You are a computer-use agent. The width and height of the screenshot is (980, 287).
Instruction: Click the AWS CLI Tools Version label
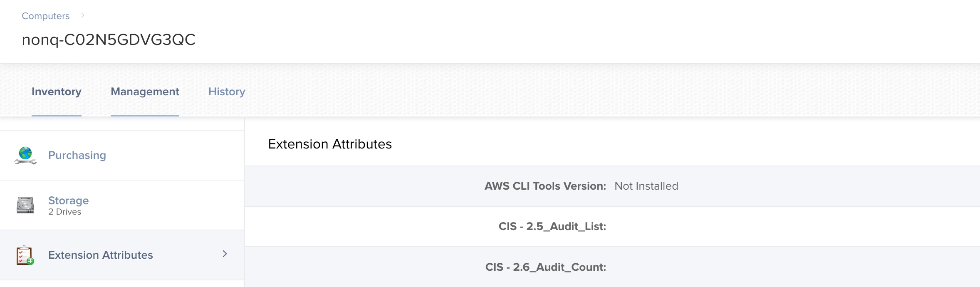tap(545, 186)
